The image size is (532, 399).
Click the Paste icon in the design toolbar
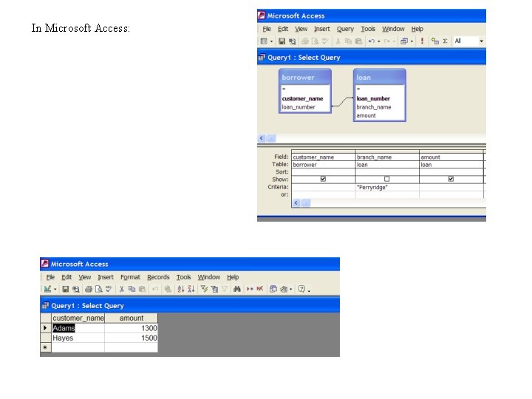click(x=358, y=41)
